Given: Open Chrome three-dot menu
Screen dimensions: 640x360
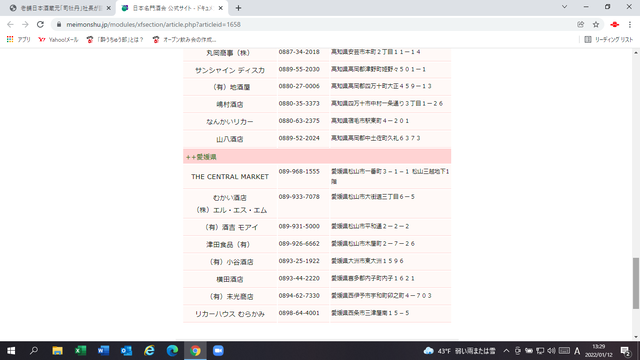Looking at the screenshot, I should click(630, 24).
